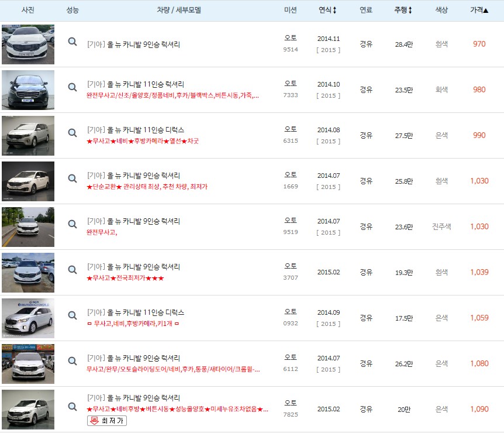Click magnifier icon in the 1,059 price row
This screenshot has height=433, width=504.
coord(73,315)
